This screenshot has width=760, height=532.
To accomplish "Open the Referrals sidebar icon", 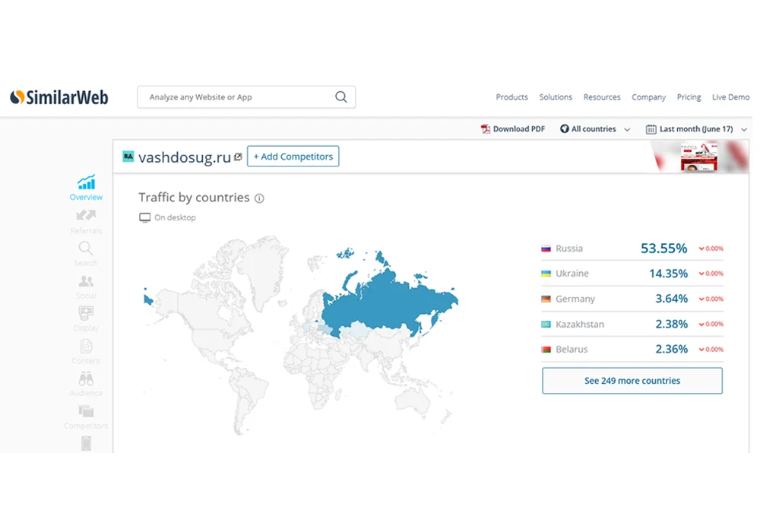I will 86,215.
